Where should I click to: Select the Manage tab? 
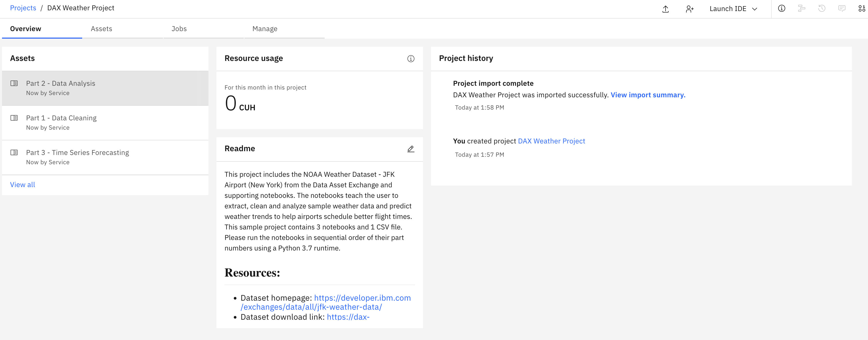[265, 28]
